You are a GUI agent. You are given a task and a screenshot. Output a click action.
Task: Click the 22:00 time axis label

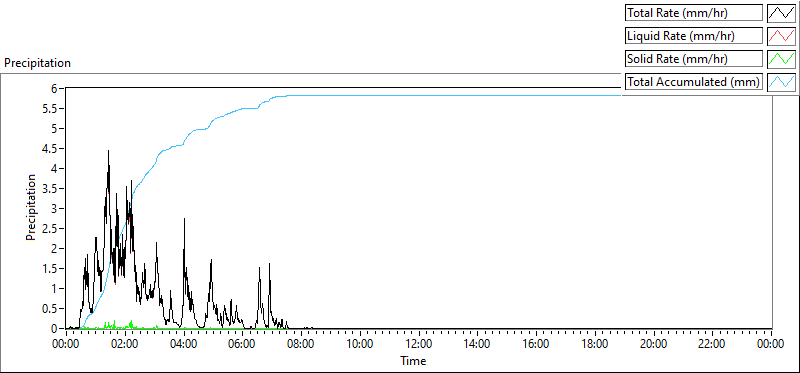(713, 344)
